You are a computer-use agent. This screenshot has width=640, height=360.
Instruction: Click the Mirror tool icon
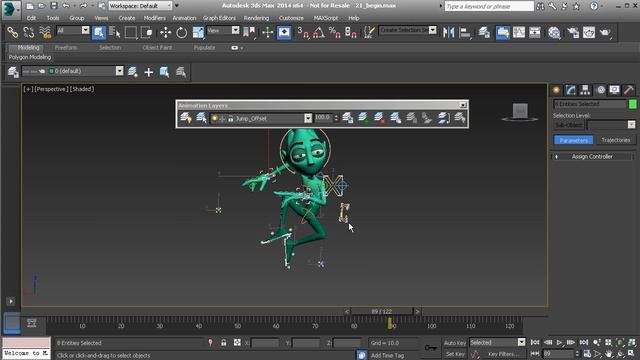point(449,32)
